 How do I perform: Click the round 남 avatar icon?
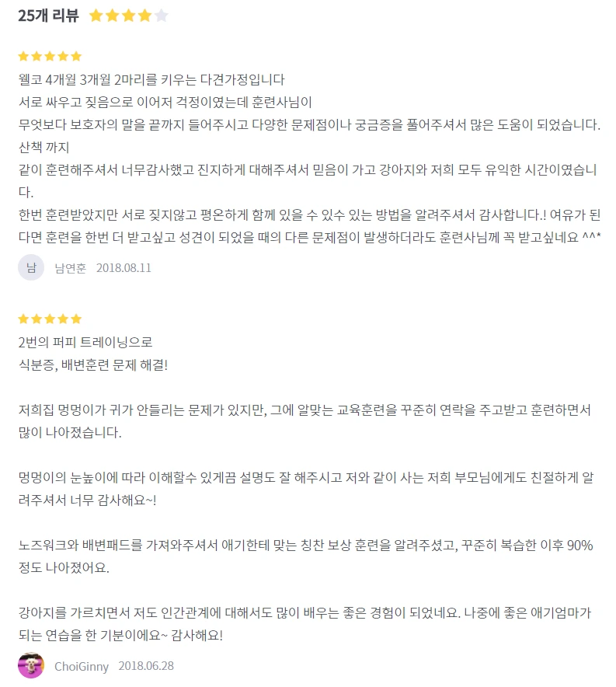pyautogui.click(x=30, y=267)
